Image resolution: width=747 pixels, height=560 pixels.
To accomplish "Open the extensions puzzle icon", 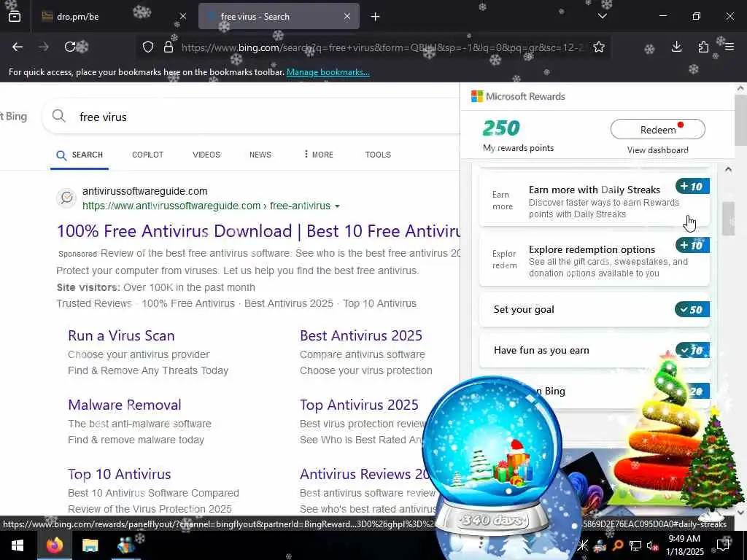I will click(703, 47).
